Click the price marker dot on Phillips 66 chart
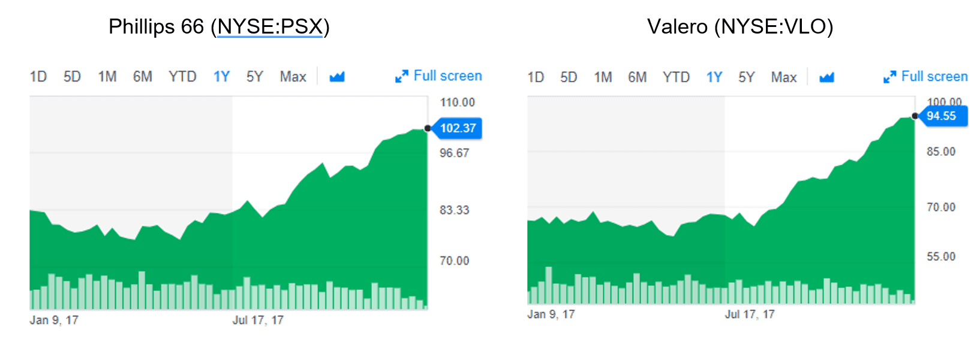This screenshot has height=360, width=980. [426, 128]
